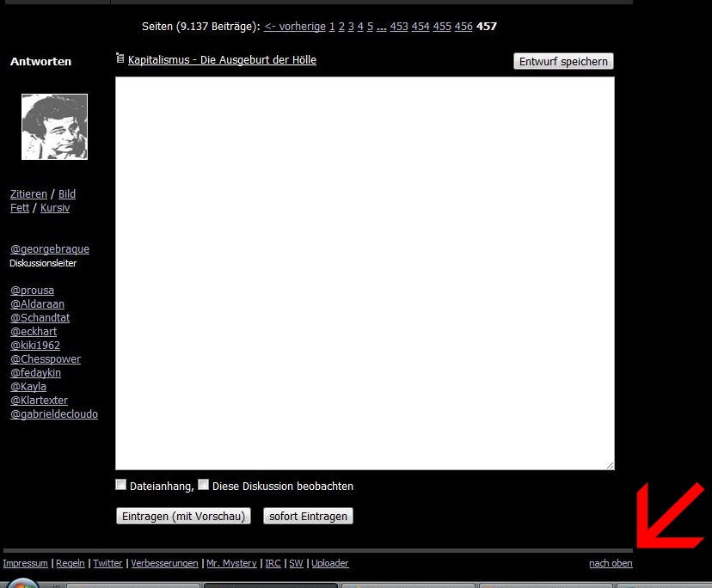Grab the textarea resize handle corner
This screenshot has height=588, width=712.
coord(610,465)
